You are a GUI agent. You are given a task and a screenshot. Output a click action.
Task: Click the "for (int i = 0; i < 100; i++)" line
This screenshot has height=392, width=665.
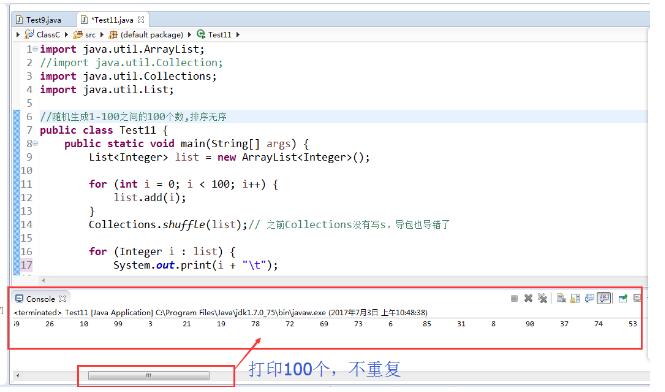[x=184, y=184]
